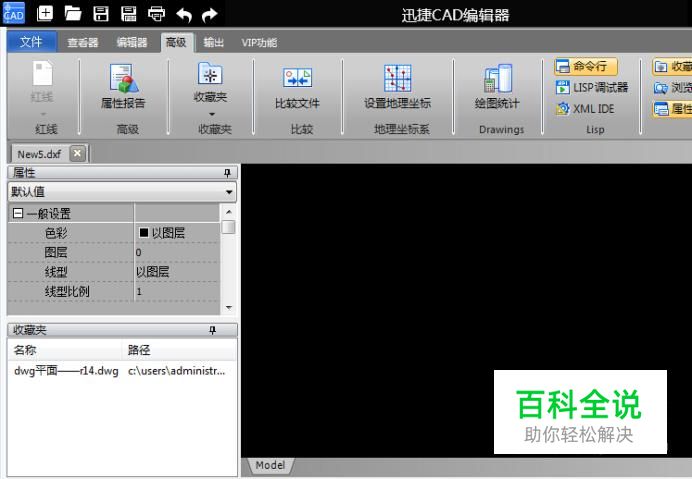
Task: Click the Save As floppy icon
Action: [128, 14]
